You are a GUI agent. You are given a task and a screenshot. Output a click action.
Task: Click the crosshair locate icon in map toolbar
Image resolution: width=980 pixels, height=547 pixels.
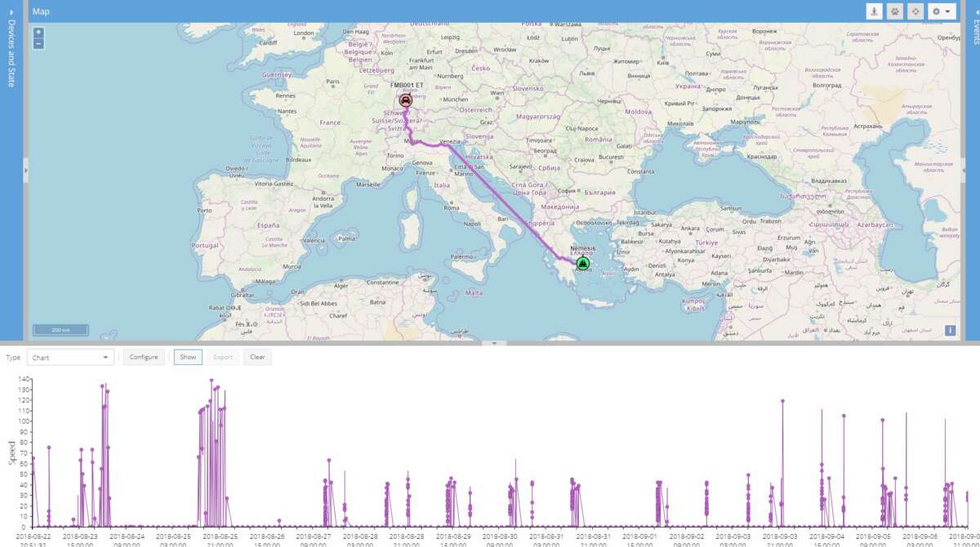point(917,11)
